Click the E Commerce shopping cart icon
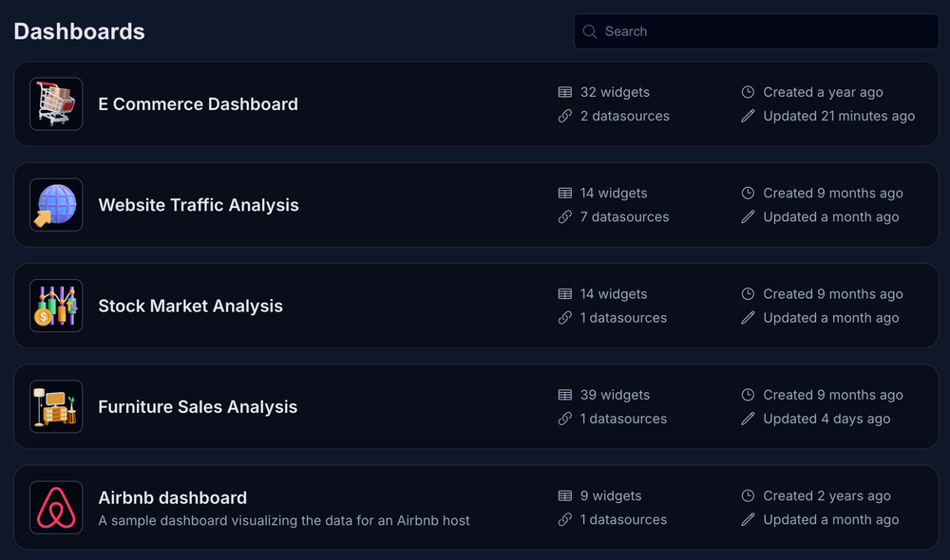950x560 pixels. tap(56, 103)
